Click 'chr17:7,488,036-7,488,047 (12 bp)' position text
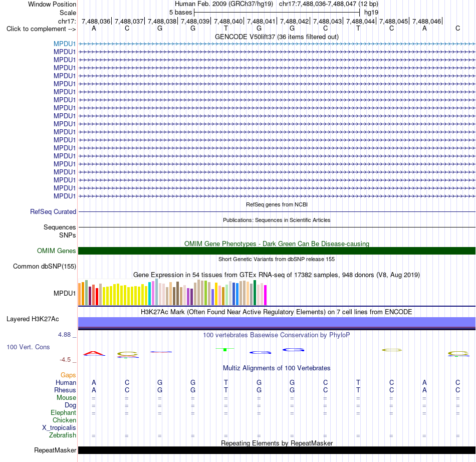This screenshot has width=476, height=462. coord(329,4)
